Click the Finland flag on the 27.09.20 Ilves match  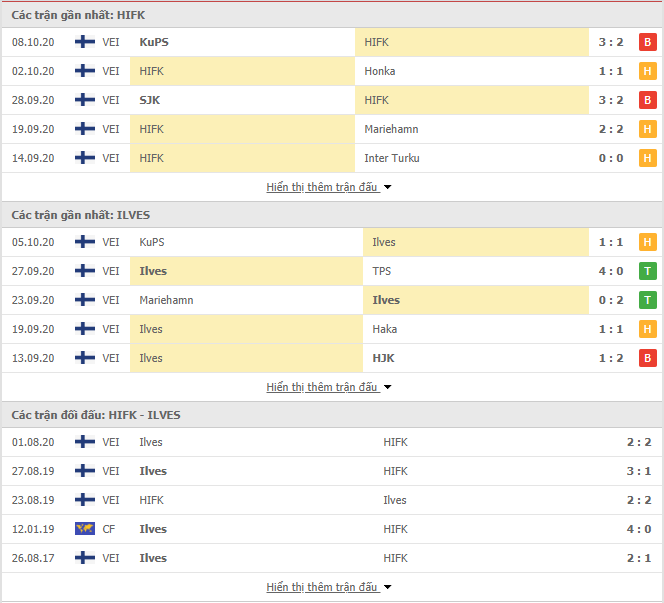pyautogui.click(x=85, y=271)
